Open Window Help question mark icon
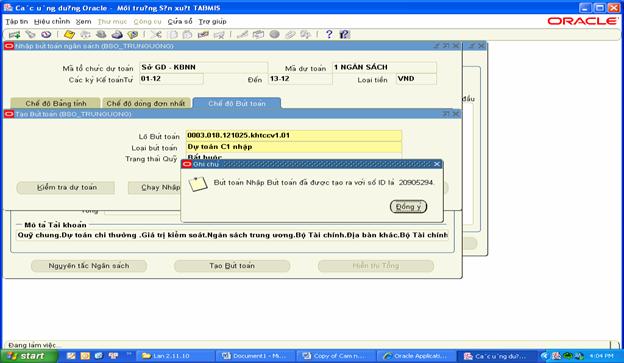Viewport: 624px width, 363px height. tap(329, 35)
